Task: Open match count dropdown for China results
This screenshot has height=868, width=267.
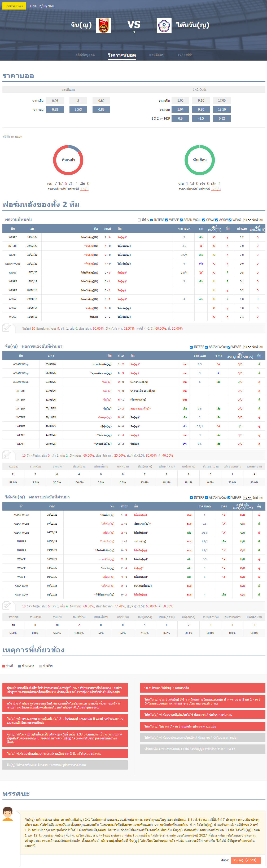Action: pos(247,347)
